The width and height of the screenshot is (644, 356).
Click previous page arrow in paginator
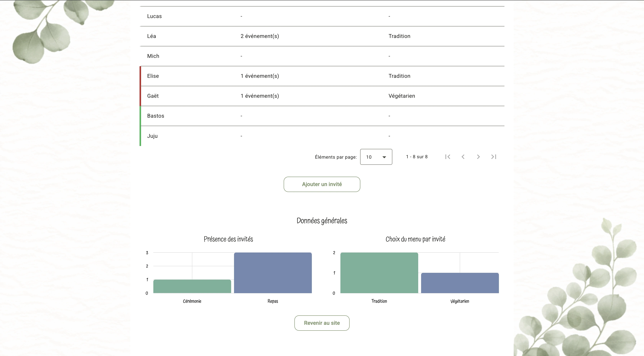[x=463, y=157]
